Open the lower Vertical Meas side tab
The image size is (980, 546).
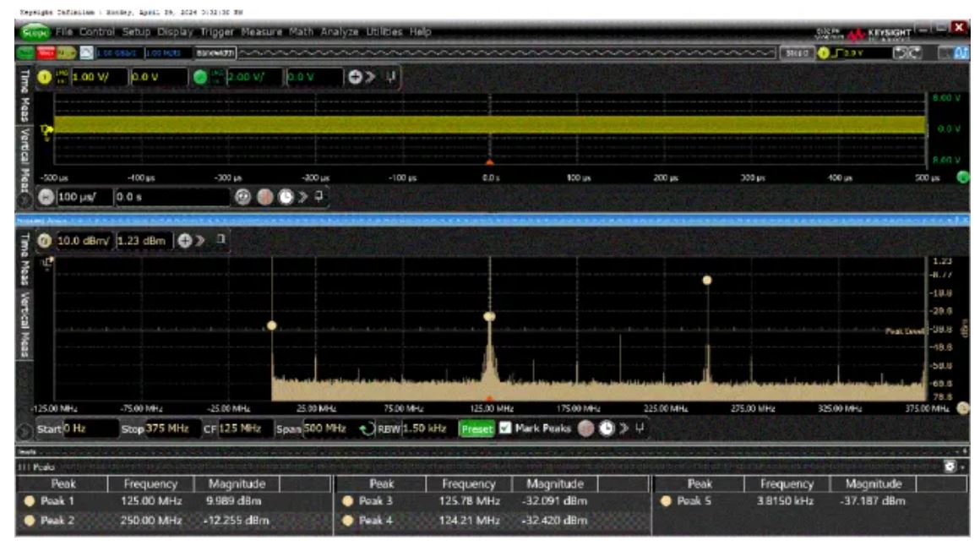(25, 325)
